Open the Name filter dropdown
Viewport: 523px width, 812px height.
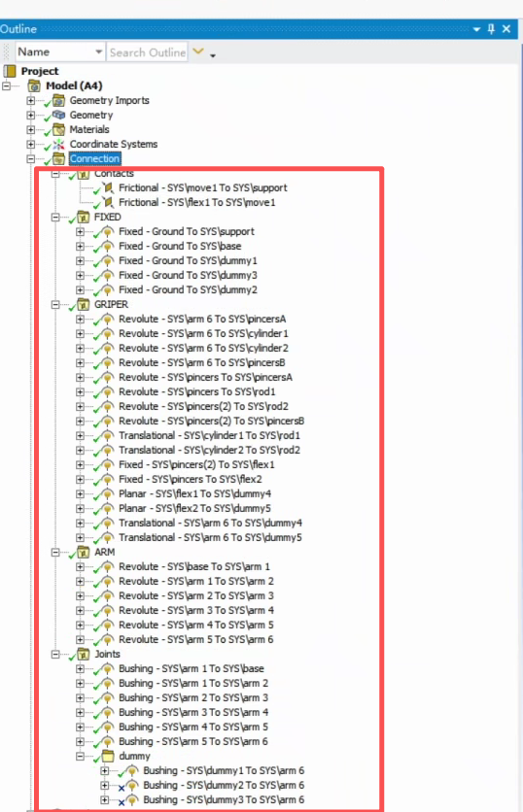tap(98, 52)
